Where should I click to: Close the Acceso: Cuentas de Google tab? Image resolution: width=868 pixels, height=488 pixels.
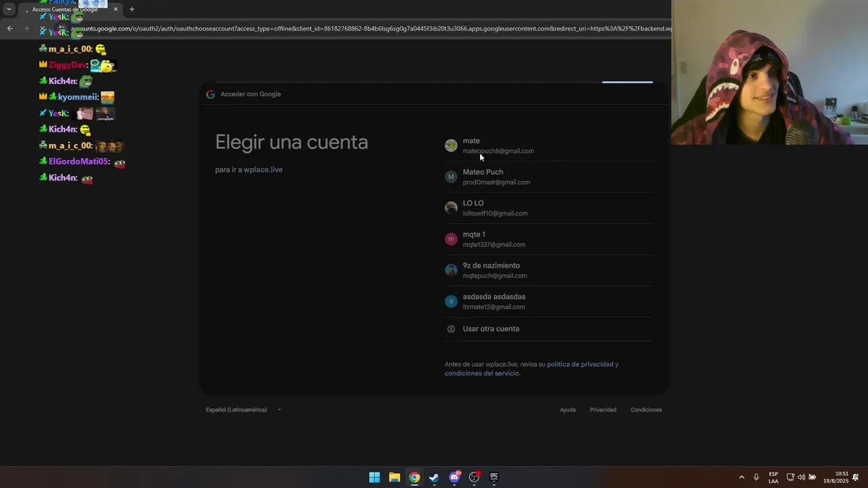coord(115,9)
